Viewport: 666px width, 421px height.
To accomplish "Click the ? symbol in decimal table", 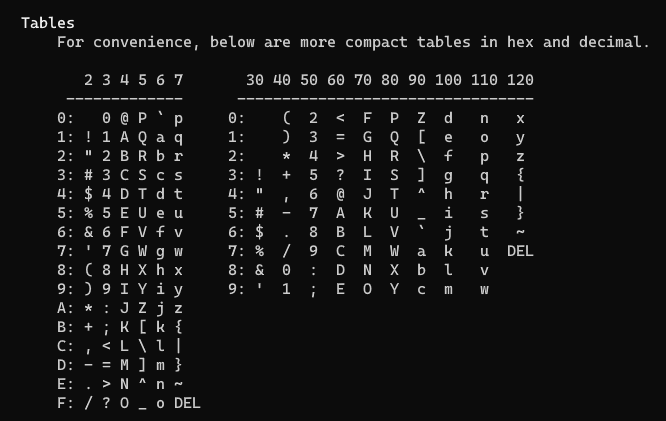I will [x=340, y=175].
